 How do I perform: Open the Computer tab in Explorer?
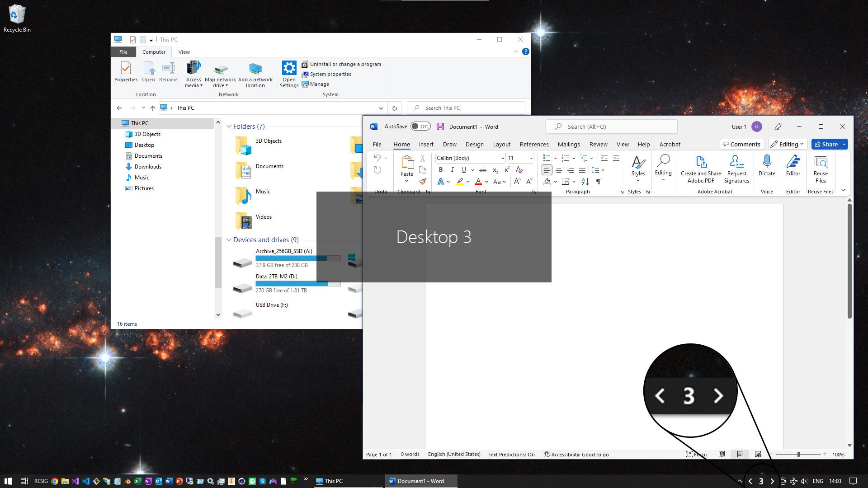pos(154,52)
